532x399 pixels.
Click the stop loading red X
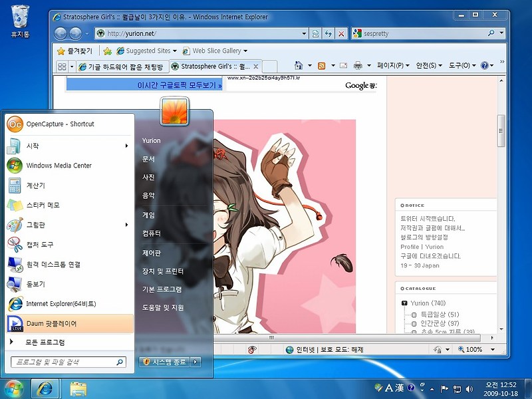point(341,34)
